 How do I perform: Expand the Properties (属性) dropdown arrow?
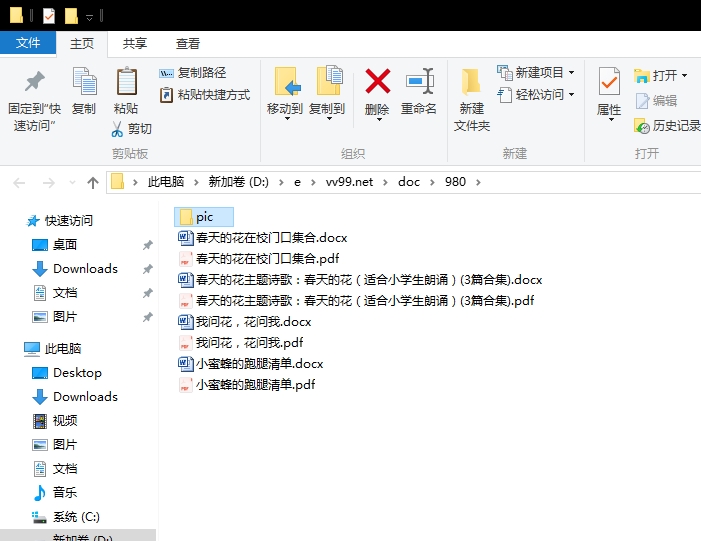(x=611, y=120)
